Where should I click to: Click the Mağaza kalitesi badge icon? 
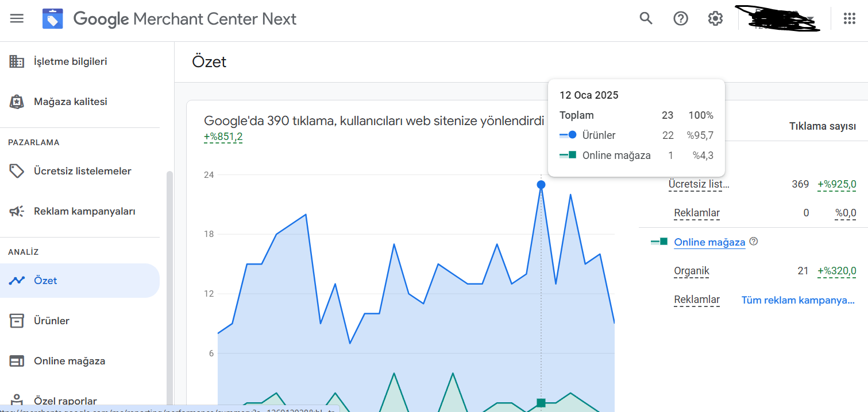pos(17,102)
